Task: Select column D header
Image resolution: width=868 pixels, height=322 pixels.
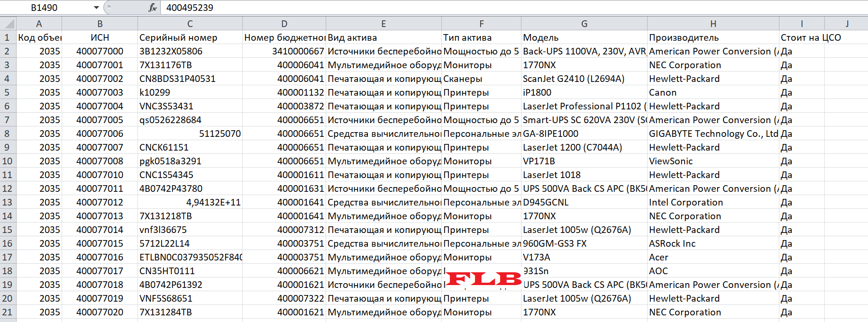Action: [284, 24]
